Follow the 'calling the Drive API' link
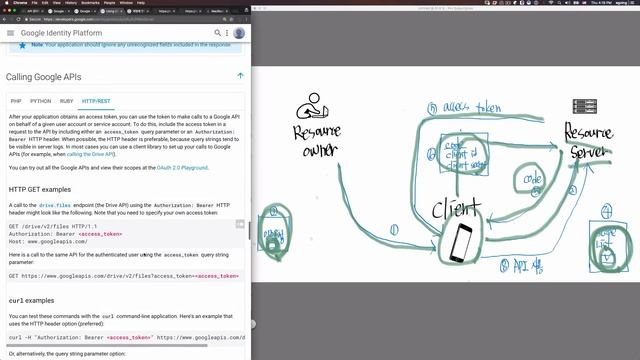640x360 pixels. coord(91,154)
